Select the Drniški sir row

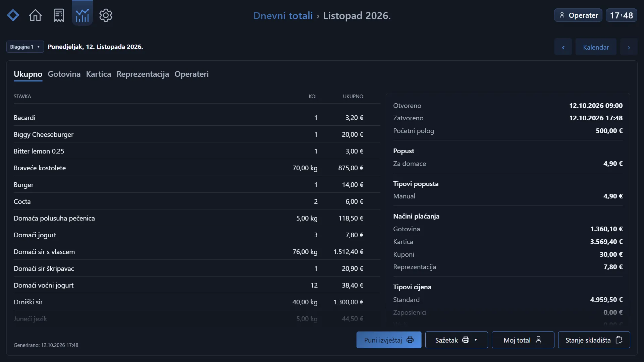[197, 302]
